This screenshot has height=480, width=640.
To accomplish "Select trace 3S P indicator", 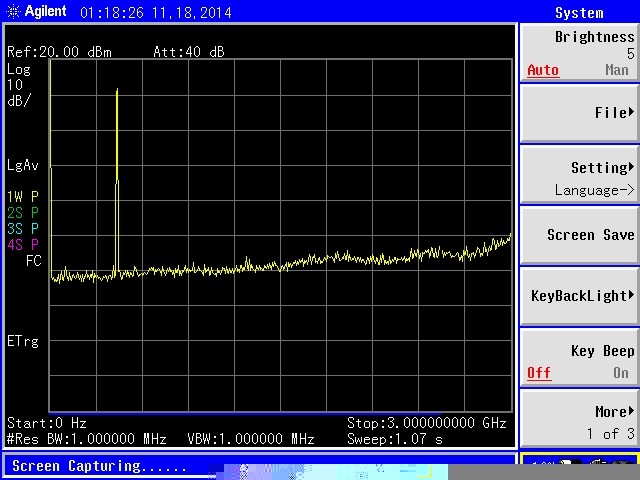I will (x=22, y=229).
